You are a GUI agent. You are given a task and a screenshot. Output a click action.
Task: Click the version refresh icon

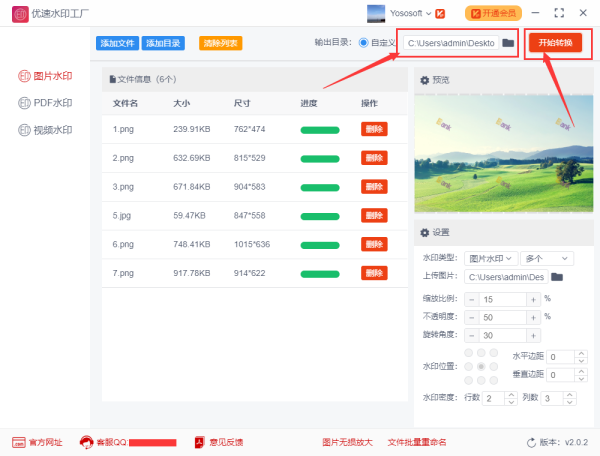(x=531, y=442)
